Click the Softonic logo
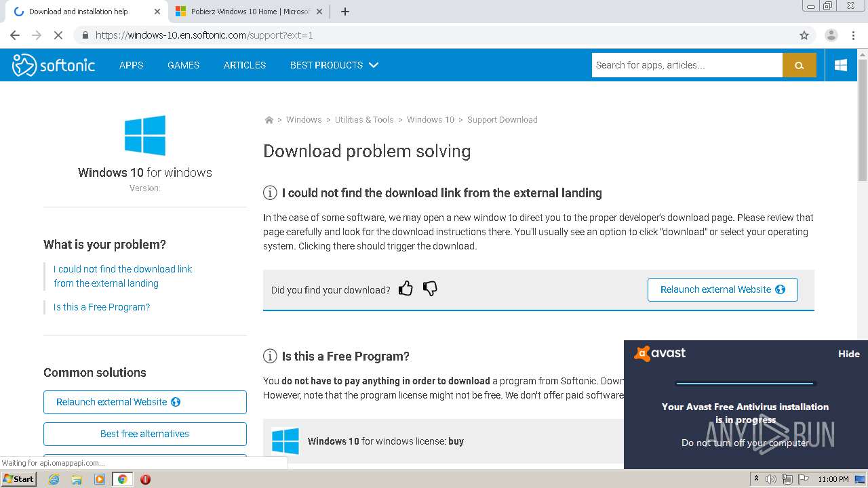This screenshot has height=488, width=868. tap(54, 65)
